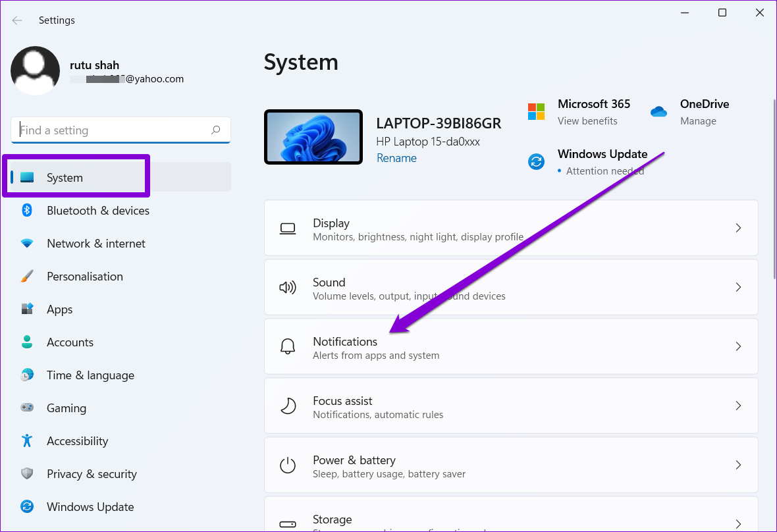The width and height of the screenshot is (777, 532).
Task: Open the Apps settings page
Action: point(121,309)
